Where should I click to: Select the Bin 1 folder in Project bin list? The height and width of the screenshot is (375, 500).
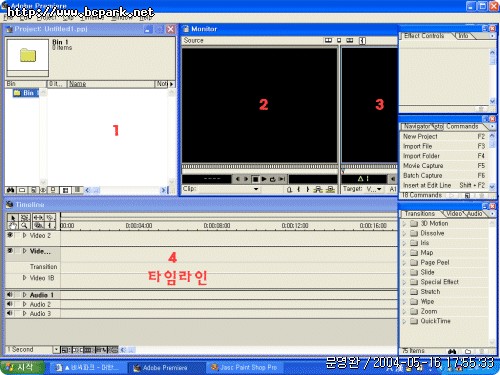[x=25, y=93]
